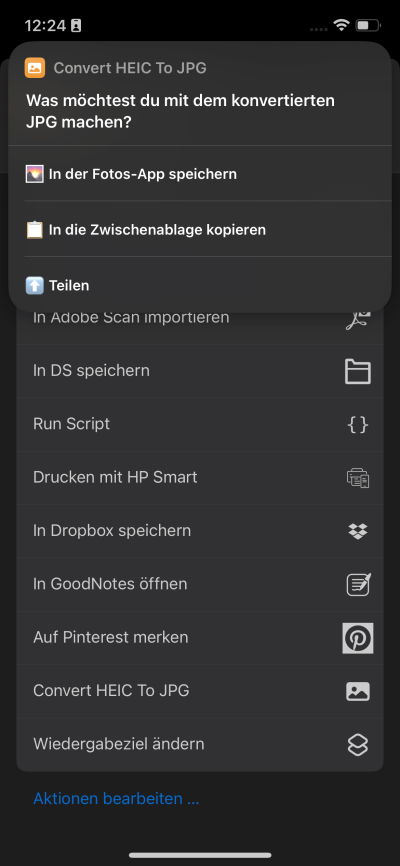Tap the HP Smart printer icon
The width and height of the screenshot is (400, 866).
coord(358,477)
